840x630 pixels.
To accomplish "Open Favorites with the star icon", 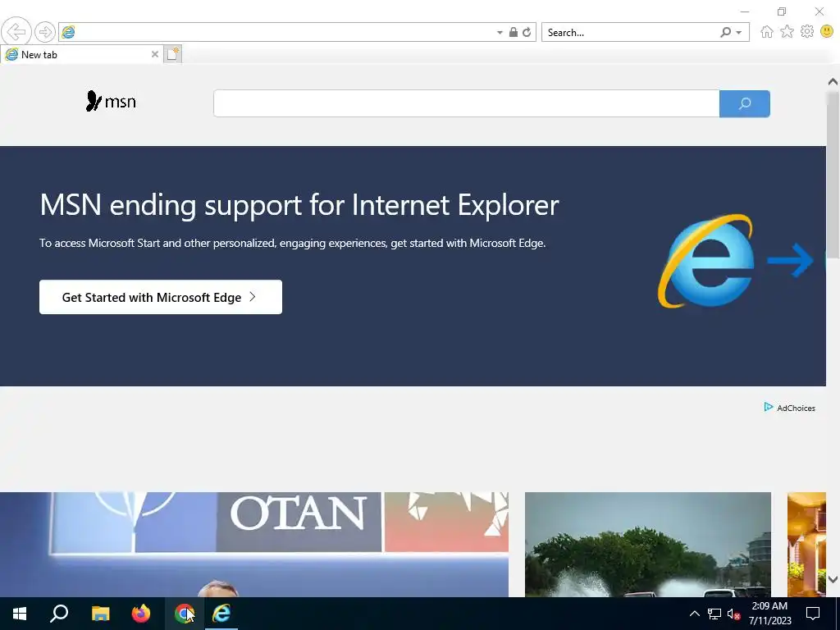I will [x=787, y=32].
